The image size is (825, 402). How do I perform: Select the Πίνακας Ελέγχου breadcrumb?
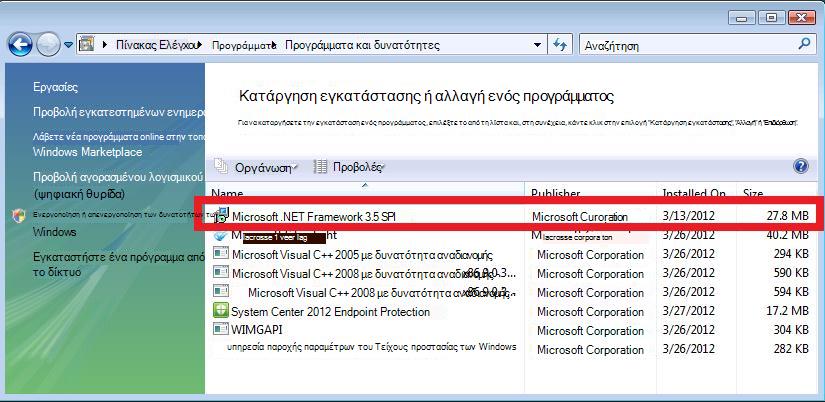tap(157, 45)
